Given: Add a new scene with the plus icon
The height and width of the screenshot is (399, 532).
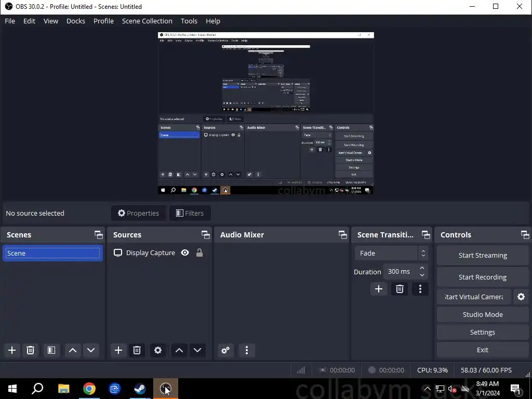Looking at the screenshot, I should [x=12, y=350].
